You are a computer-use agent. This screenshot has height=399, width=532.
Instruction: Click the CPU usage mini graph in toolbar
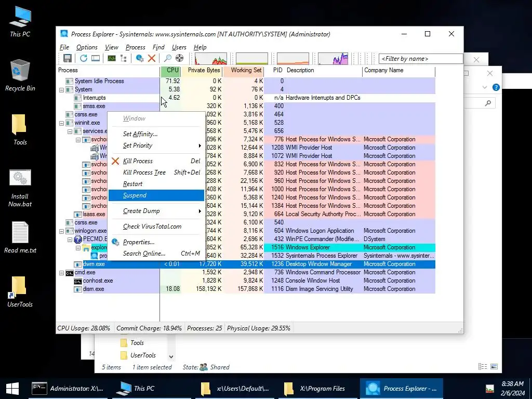point(211,58)
